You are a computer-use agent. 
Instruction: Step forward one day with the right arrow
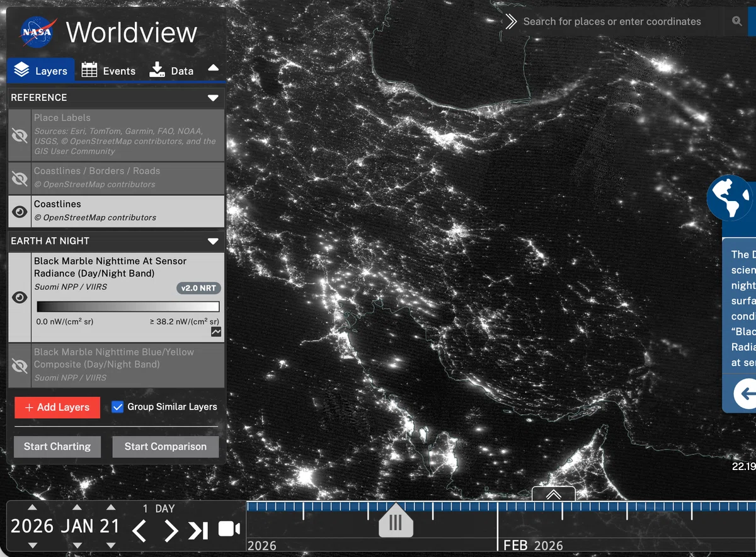pyautogui.click(x=171, y=531)
